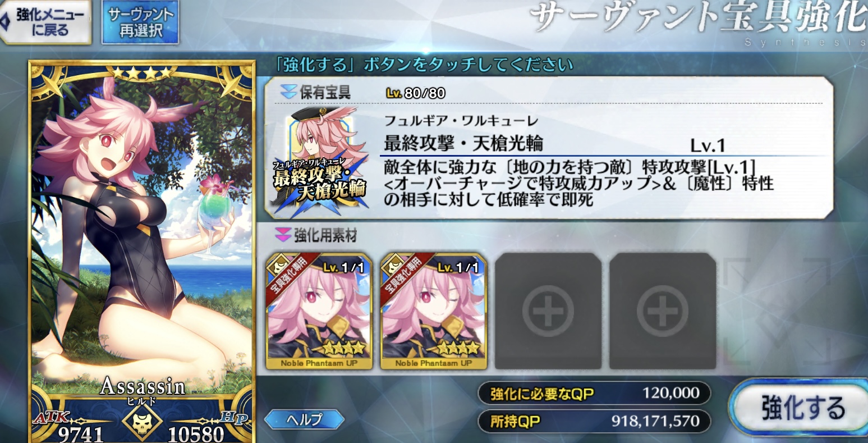Select first Hildr material card
Screen dimensions: 868x443
pyautogui.click(x=318, y=310)
